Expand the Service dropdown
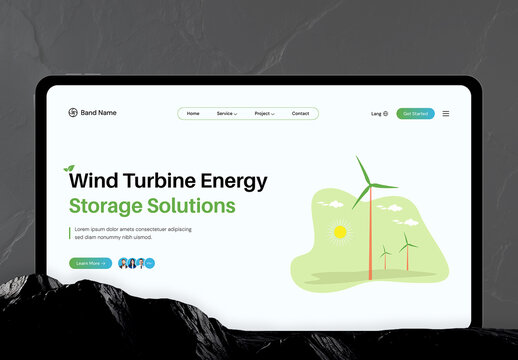 (x=227, y=113)
